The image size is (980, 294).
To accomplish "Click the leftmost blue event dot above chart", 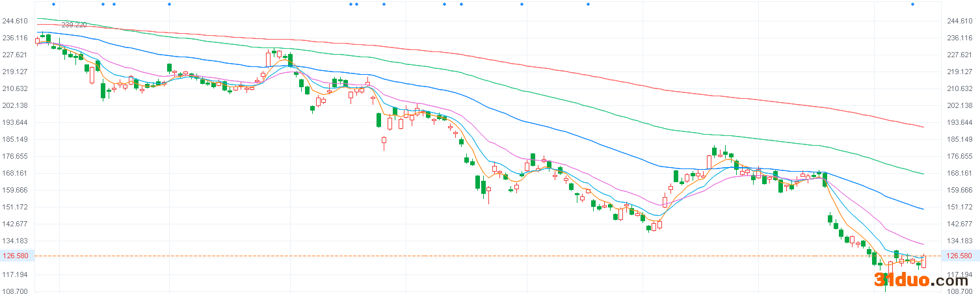I will point(53,5).
